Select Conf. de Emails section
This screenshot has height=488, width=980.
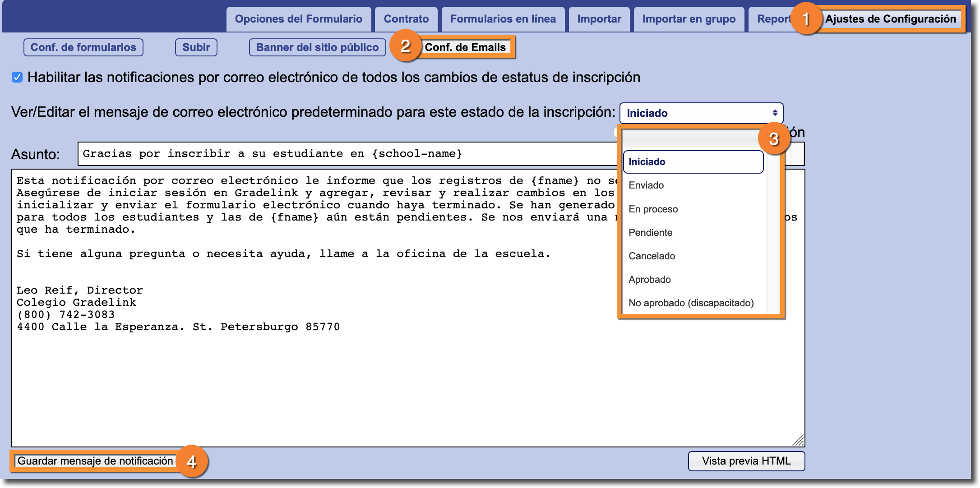[x=465, y=47]
